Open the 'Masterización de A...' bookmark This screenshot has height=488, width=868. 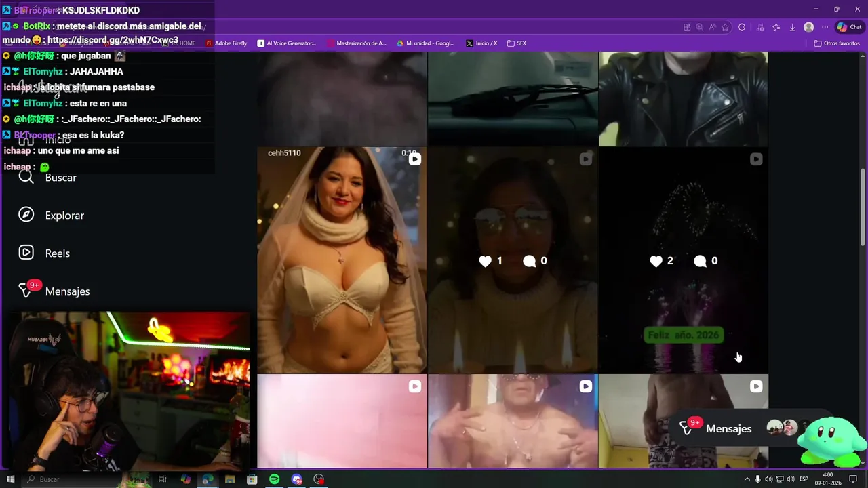pos(357,43)
